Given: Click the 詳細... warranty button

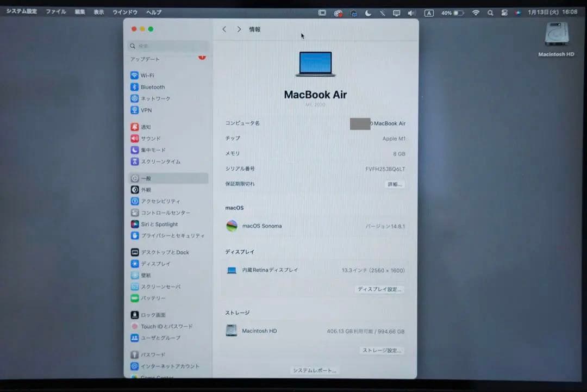Looking at the screenshot, I should click(395, 184).
